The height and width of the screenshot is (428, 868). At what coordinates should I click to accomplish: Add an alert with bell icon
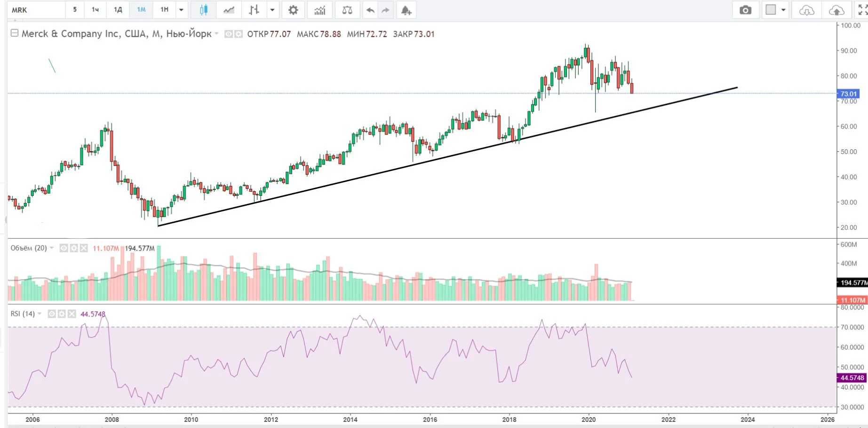pos(406,10)
